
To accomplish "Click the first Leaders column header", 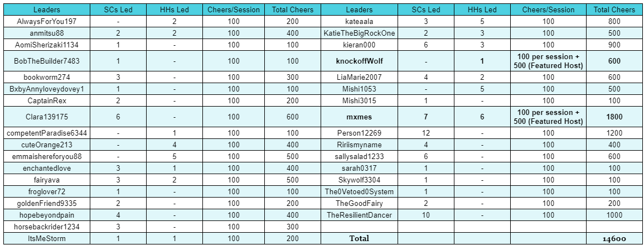I will click(x=47, y=9).
